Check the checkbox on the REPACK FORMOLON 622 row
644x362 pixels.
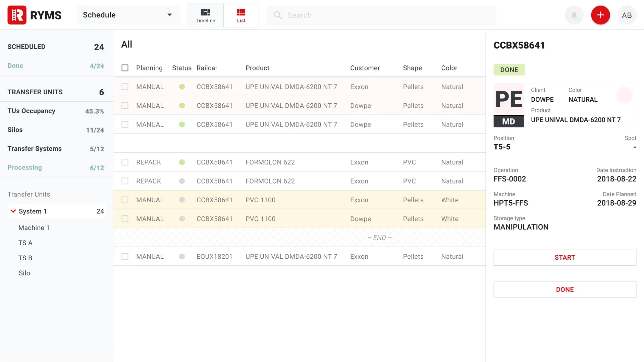click(125, 162)
